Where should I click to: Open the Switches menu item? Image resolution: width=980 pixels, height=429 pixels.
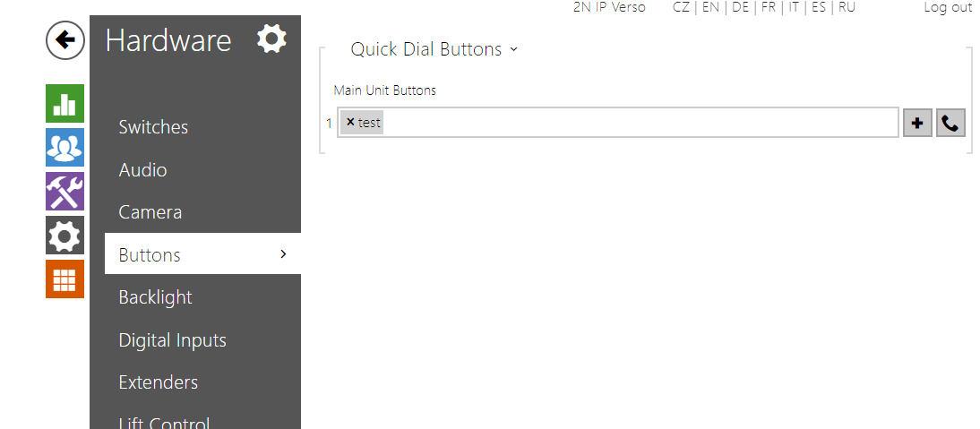153,127
